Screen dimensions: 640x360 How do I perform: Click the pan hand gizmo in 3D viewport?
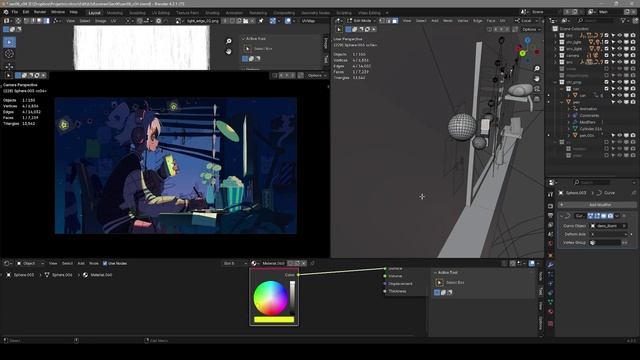coord(537,78)
